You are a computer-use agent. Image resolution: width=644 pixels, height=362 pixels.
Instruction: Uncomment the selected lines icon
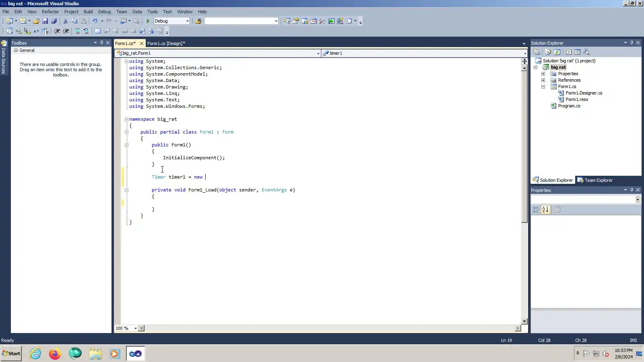pyautogui.click(x=86, y=31)
